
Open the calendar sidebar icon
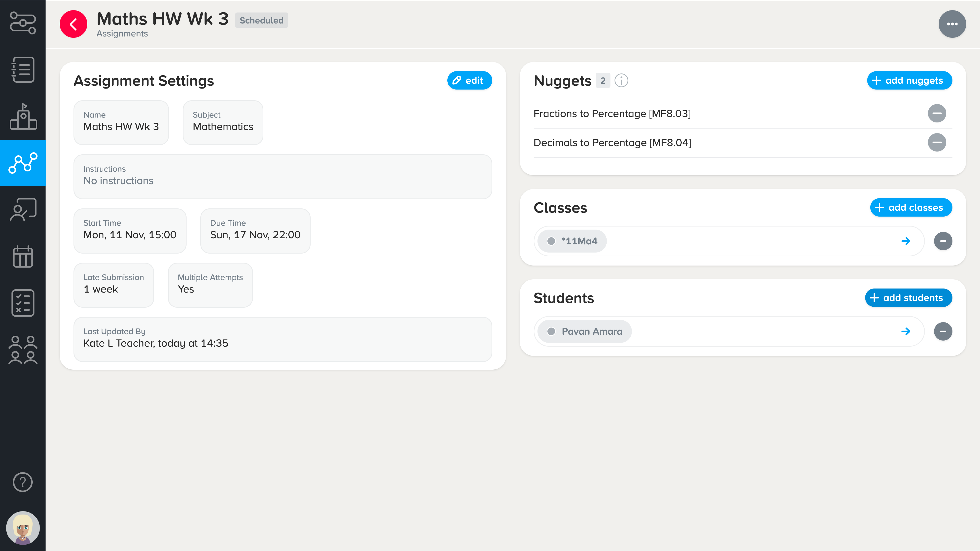point(23,257)
